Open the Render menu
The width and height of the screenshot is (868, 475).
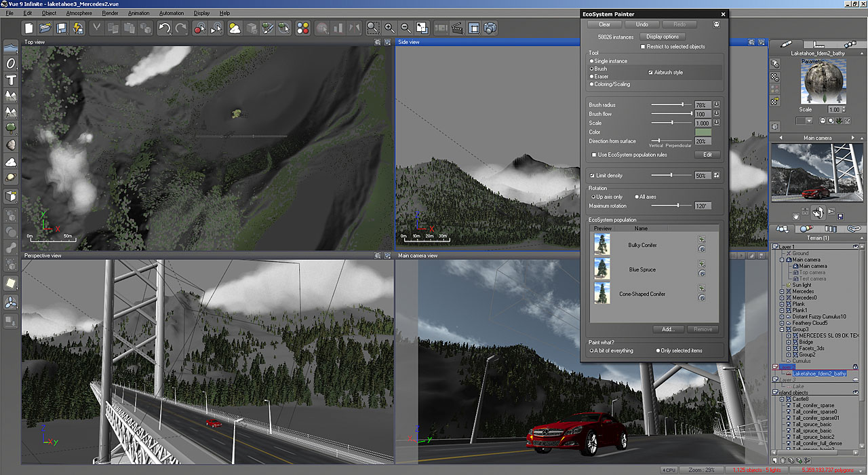(110, 13)
